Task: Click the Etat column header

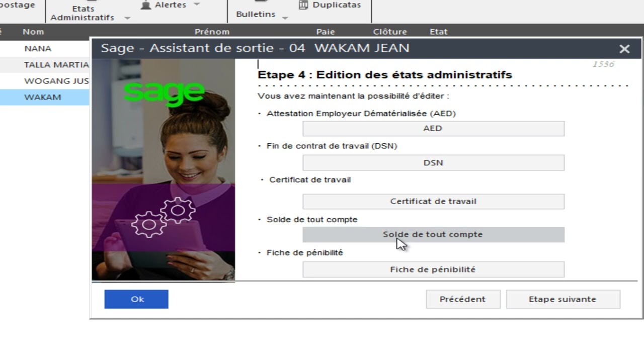Action: click(438, 32)
